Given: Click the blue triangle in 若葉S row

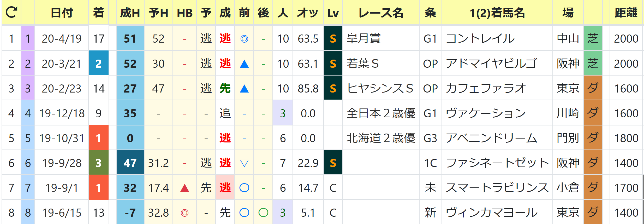Looking at the screenshot, I should [x=244, y=64].
